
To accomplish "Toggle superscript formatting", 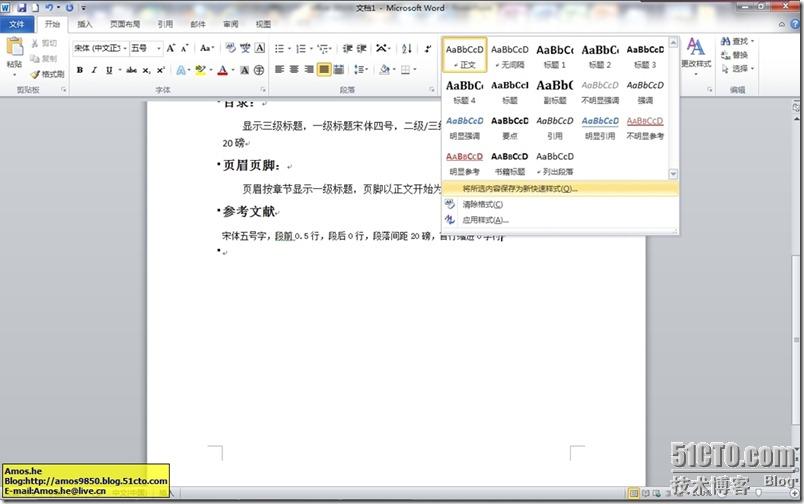I will 160,70.
